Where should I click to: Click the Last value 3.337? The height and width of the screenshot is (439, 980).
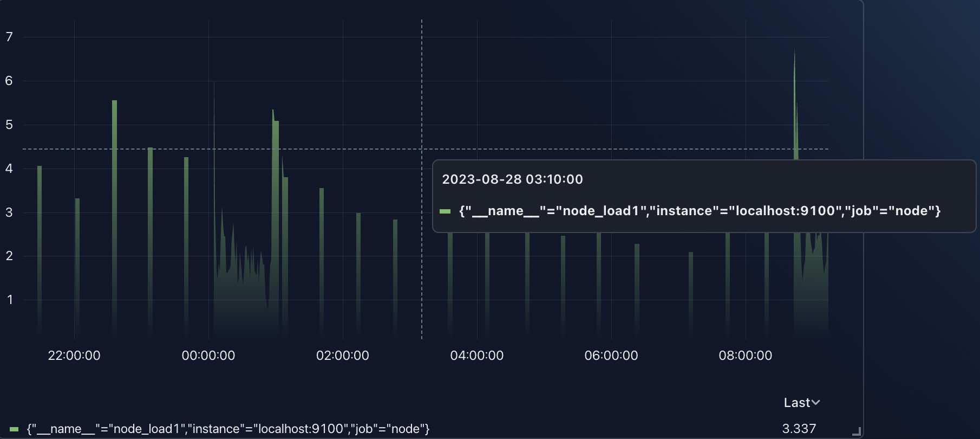799,429
